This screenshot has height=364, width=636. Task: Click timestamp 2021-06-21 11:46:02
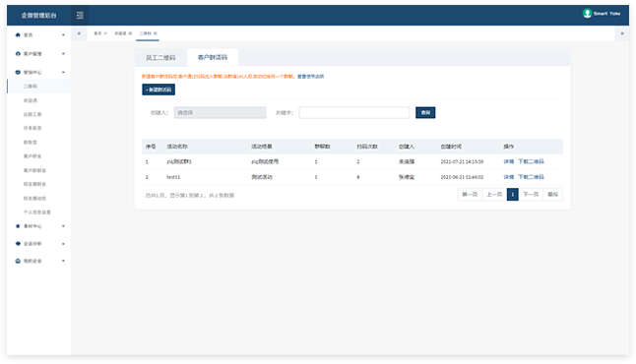[x=462, y=177]
